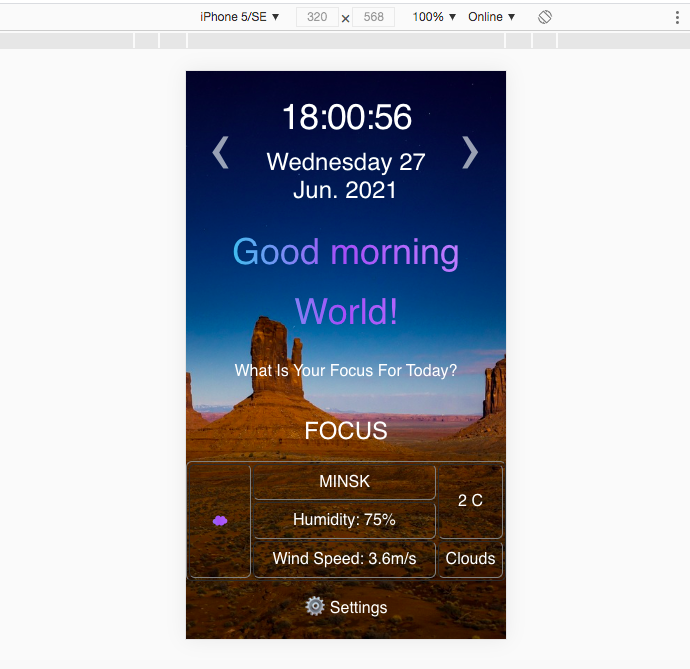The height and width of the screenshot is (669, 690).
Task: Click the 18:00:56 clock display
Action: (346, 117)
